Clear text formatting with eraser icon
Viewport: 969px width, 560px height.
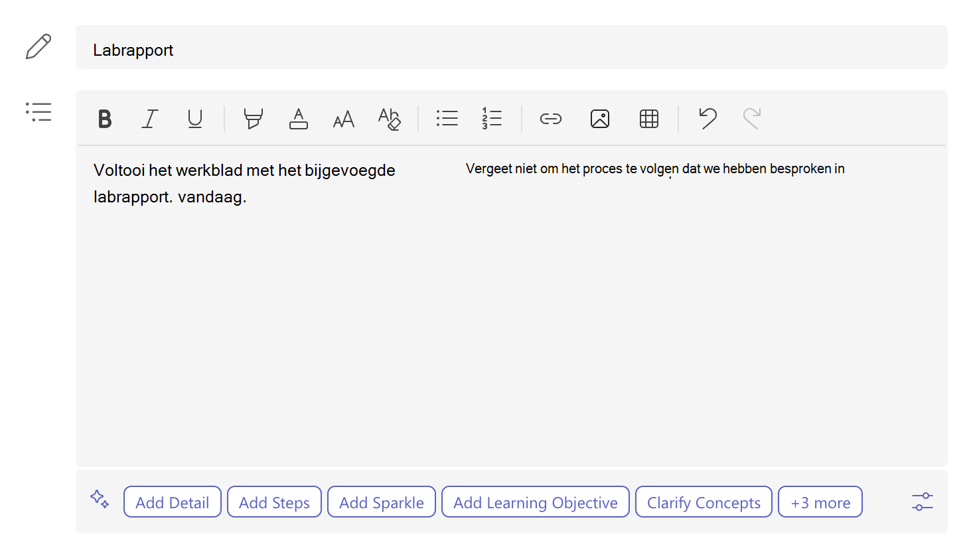(x=389, y=119)
